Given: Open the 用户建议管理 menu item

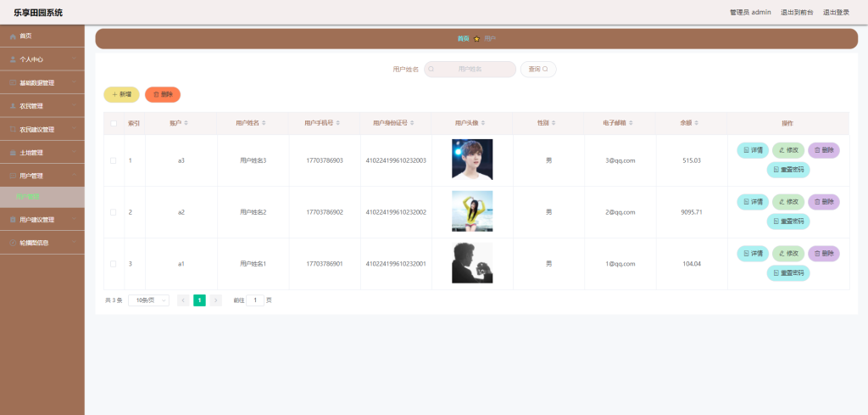Looking at the screenshot, I should point(42,220).
